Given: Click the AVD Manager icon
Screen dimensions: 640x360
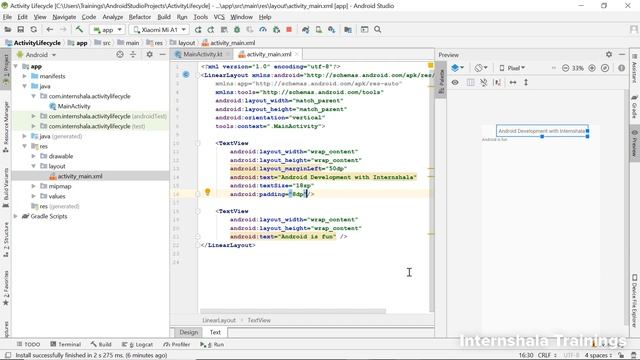Looking at the screenshot, I should [319, 29].
